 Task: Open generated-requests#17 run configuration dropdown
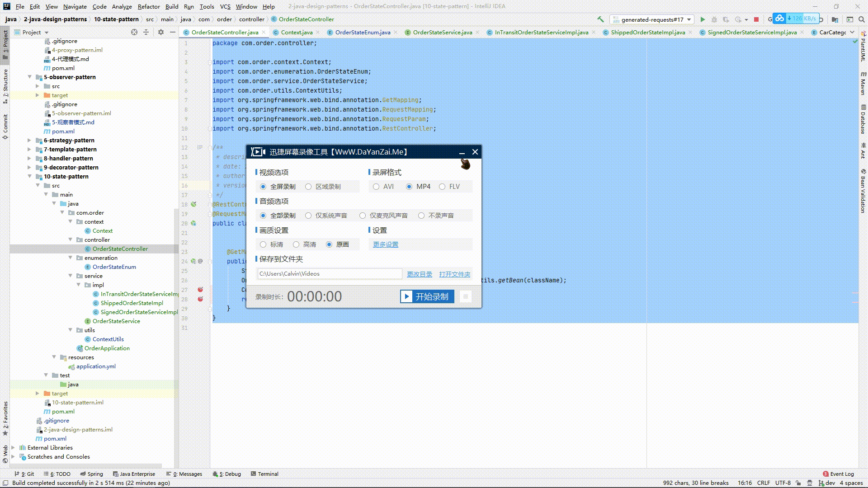(x=652, y=19)
